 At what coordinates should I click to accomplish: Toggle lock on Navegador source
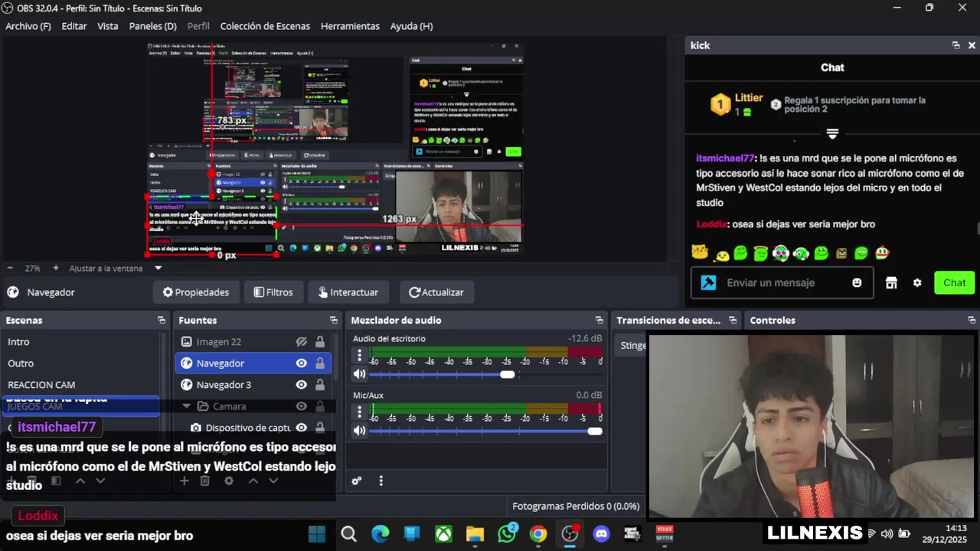coord(320,364)
